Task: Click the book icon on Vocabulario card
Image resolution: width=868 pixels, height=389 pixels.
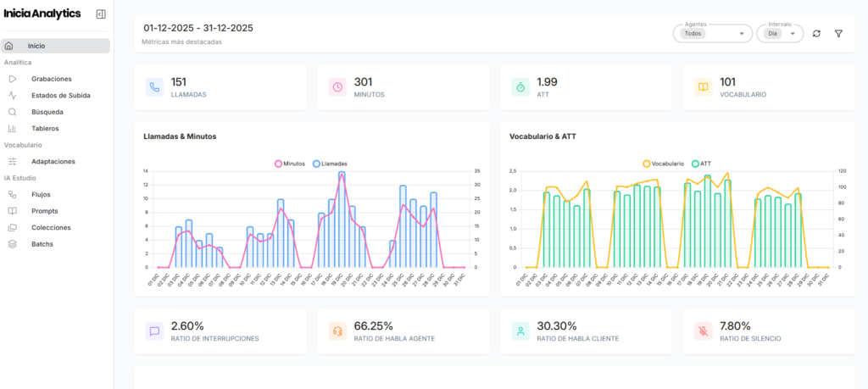Action: (x=703, y=86)
